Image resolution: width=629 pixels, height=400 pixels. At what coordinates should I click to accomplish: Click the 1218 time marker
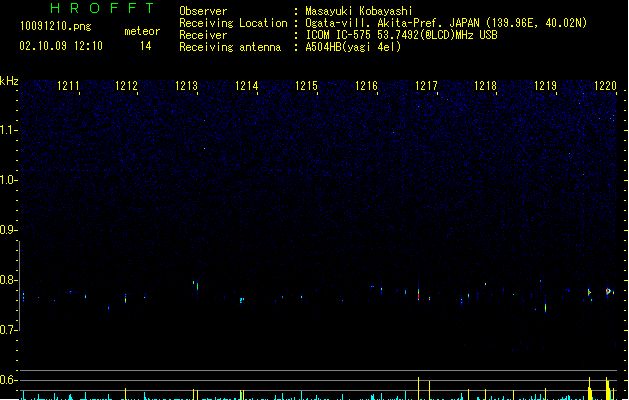coord(485,86)
